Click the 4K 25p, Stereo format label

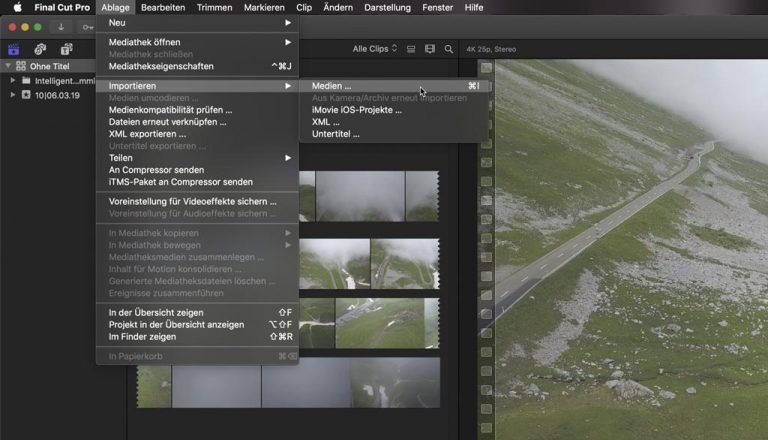coord(491,49)
